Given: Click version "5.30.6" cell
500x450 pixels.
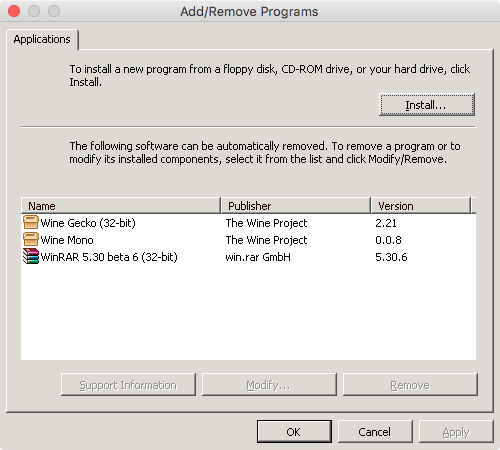Looking at the screenshot, I should (391, 257).
